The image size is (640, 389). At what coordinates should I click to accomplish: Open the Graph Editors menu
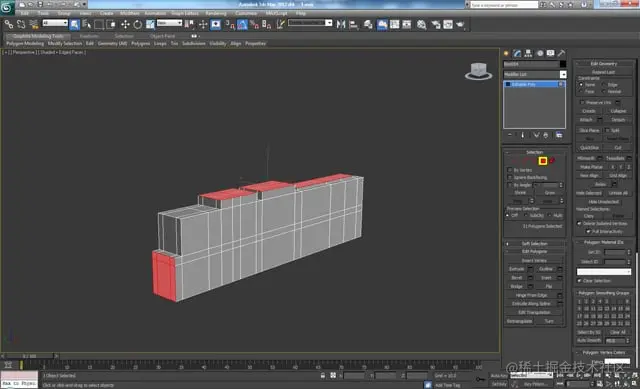pos(185,13)
